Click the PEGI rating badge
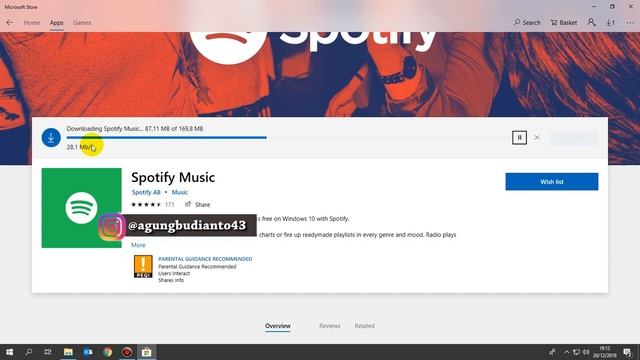 (143, 267)
